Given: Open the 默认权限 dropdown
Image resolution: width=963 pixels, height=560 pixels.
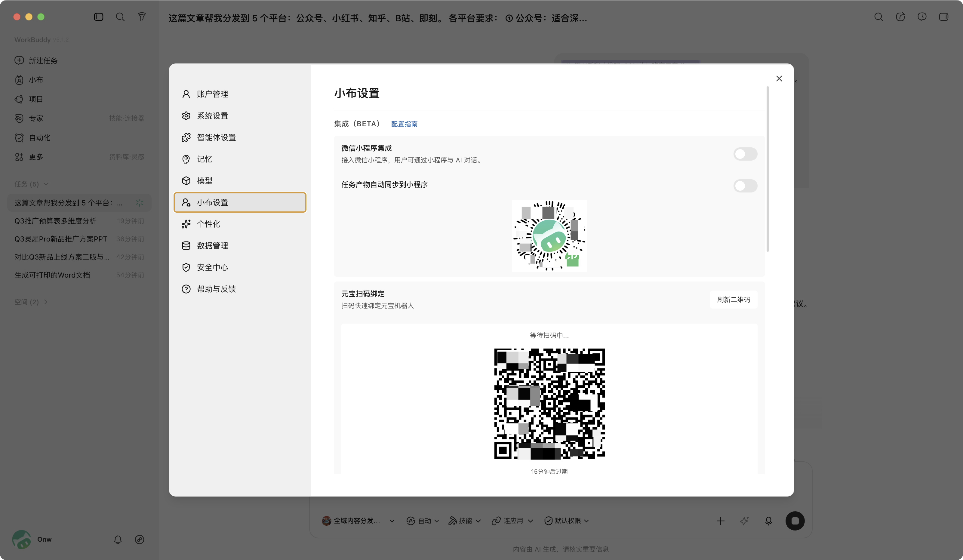Looking at the screenshot, I should [566, 521].
